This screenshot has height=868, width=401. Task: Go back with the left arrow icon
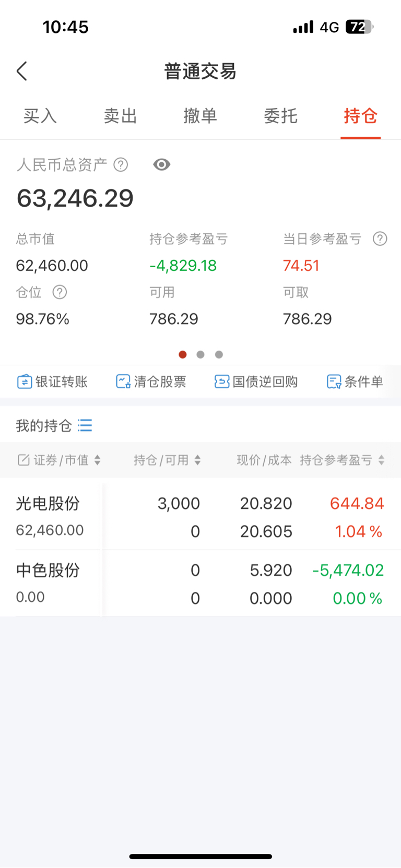coord(22,72)
